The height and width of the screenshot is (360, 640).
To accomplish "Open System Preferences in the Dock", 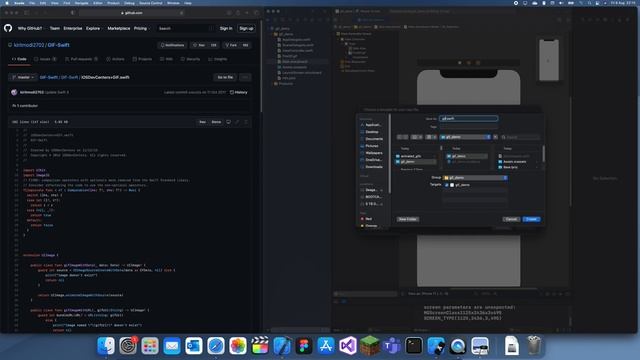I will coord(128,346).
